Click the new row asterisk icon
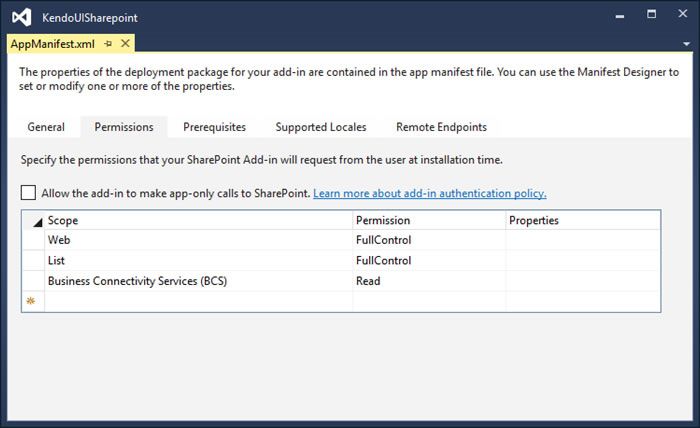 click(31, 301)
